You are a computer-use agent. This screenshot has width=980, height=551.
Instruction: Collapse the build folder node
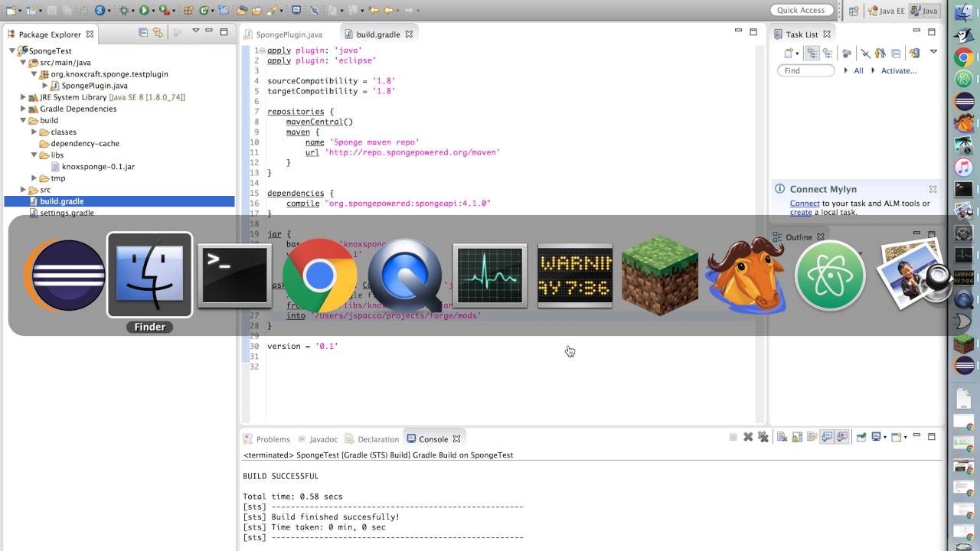(23, 120)
